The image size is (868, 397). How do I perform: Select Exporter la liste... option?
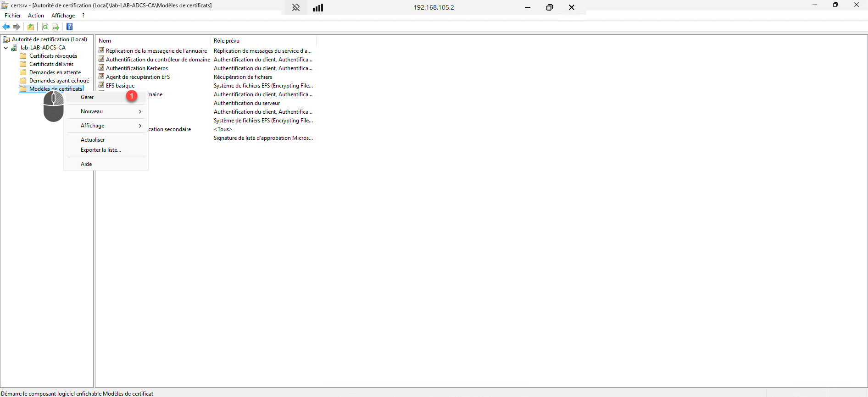(101, 150)
